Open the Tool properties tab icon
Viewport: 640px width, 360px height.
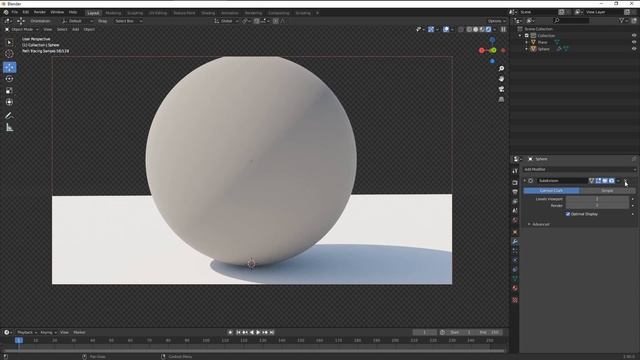(x=515, y=171)
